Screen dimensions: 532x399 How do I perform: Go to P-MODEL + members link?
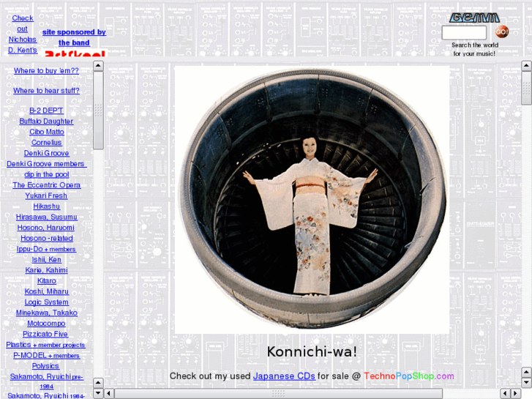click(x=47, y=355)
